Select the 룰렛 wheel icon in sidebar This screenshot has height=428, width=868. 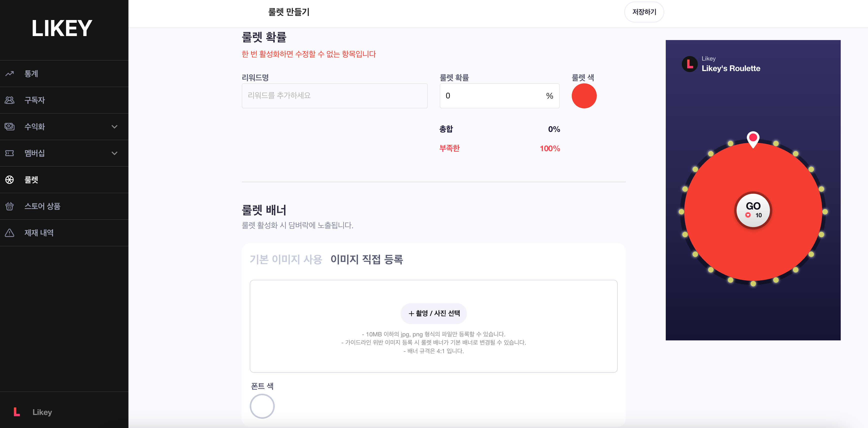click(9, 180)
